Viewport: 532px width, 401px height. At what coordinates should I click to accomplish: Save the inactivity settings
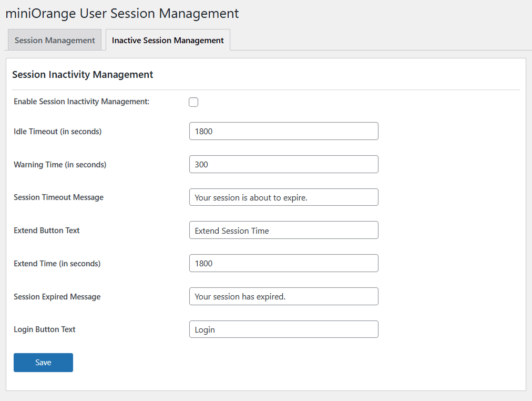point(44,362)
